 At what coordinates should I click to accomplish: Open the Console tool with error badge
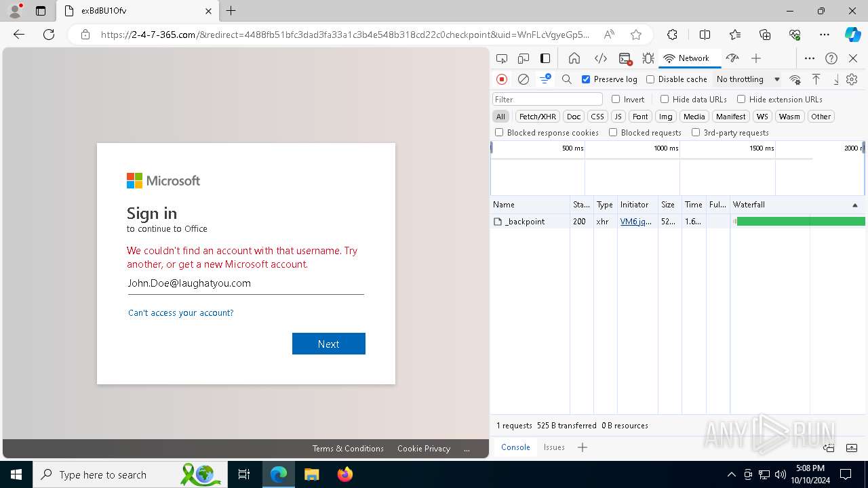coord(625,58)
